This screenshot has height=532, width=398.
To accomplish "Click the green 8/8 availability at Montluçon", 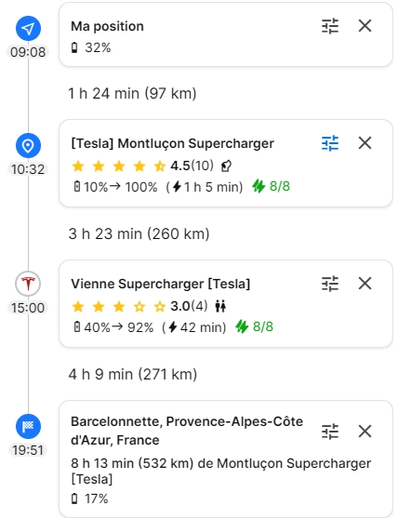I will 272,186.
